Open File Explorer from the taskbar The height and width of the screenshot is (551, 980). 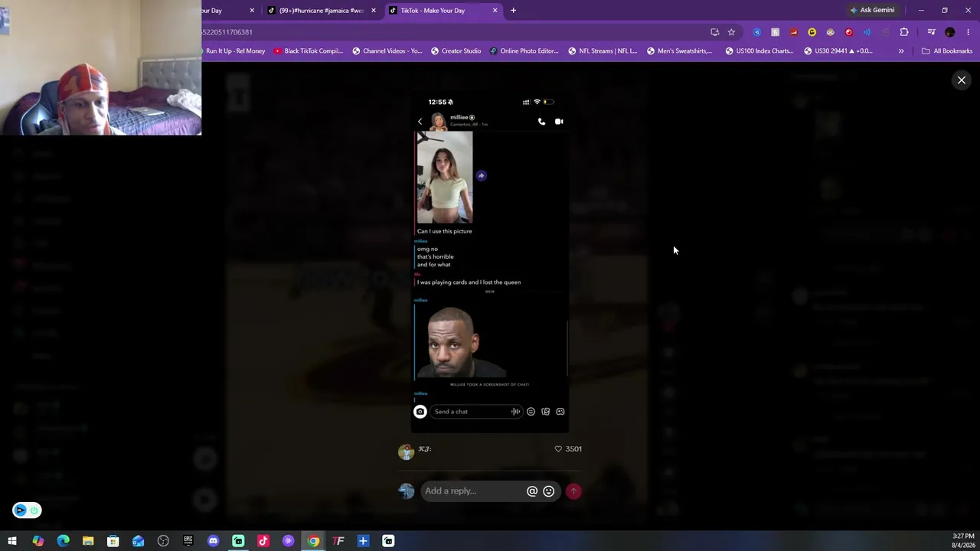(x=88, y=541)
